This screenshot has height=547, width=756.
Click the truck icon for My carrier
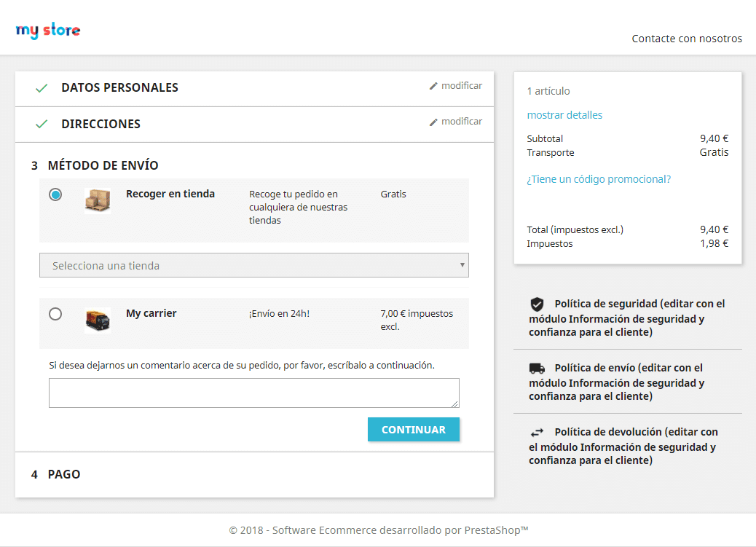pyautogui.click(x=98, y=320)
